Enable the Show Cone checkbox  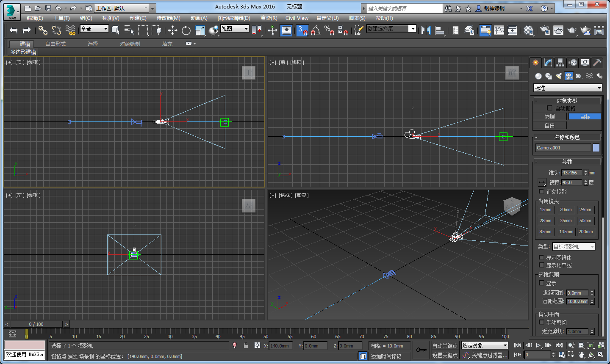541,258
